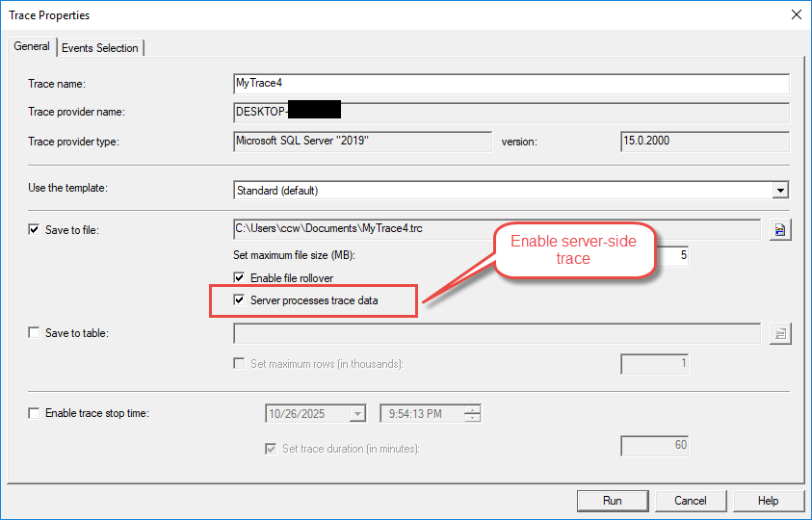Click the trace duration minutes field
This screenshot has width=812, height=520.
tap(655, 446)
